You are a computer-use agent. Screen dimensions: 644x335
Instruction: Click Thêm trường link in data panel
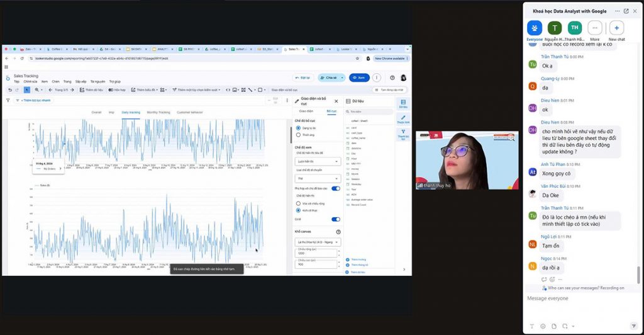pyautogui.click(x=356, y=260)
